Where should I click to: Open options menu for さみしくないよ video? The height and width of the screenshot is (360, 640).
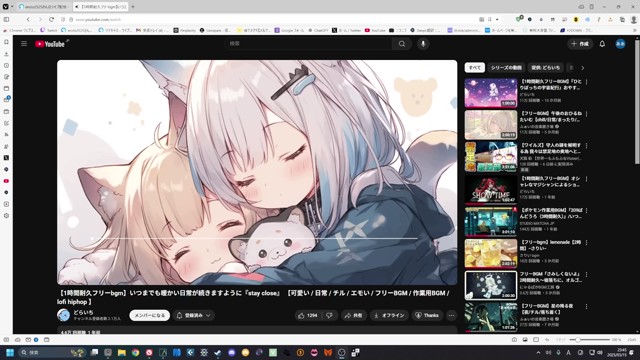(587, 275)
